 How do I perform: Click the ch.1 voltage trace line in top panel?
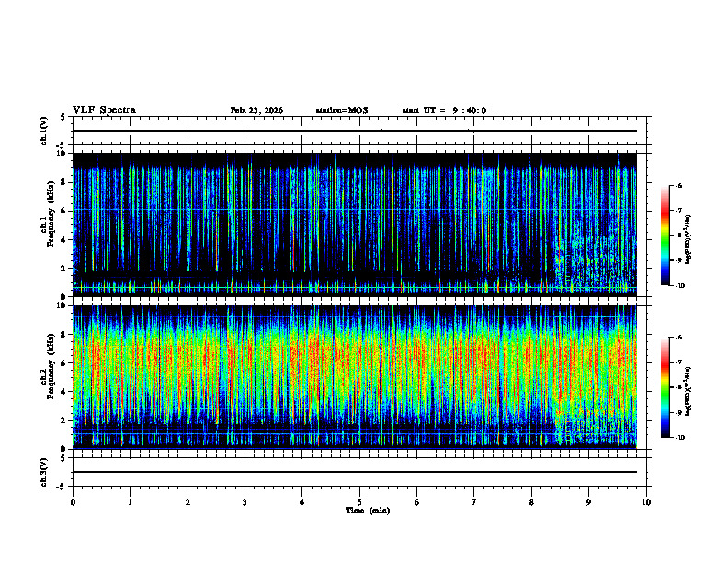tap(355, 131)
